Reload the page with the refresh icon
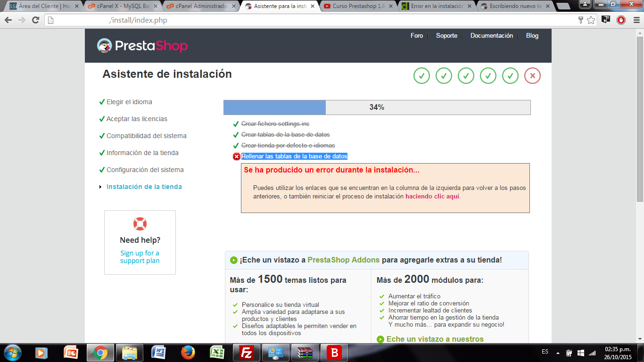 click(35, 20)
